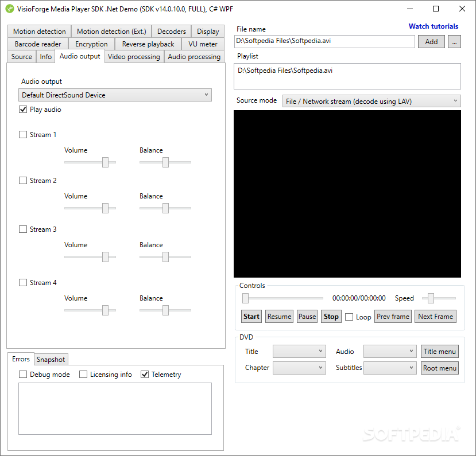Switch to the Snapshot tab
The image size is (476, 456).
51,359
